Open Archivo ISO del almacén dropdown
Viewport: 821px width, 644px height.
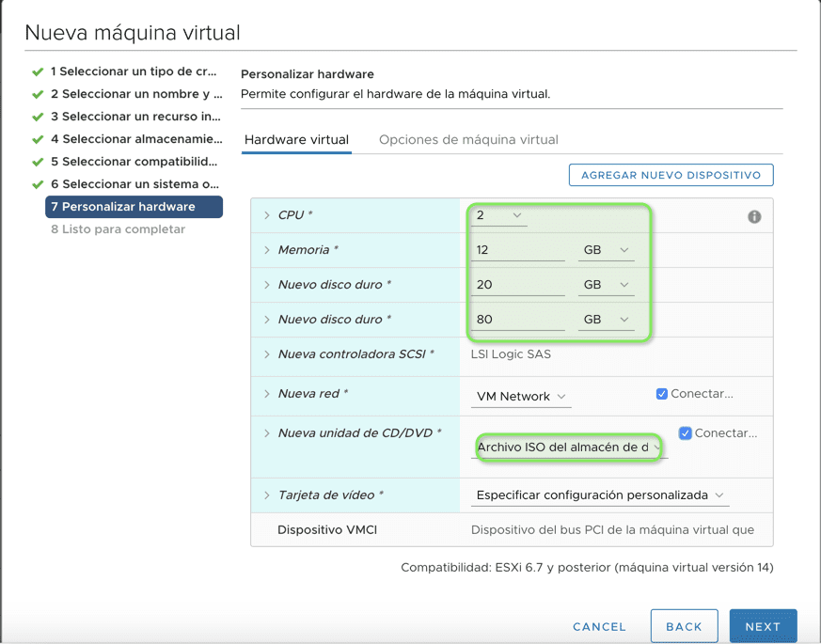[x=569, y=448]
